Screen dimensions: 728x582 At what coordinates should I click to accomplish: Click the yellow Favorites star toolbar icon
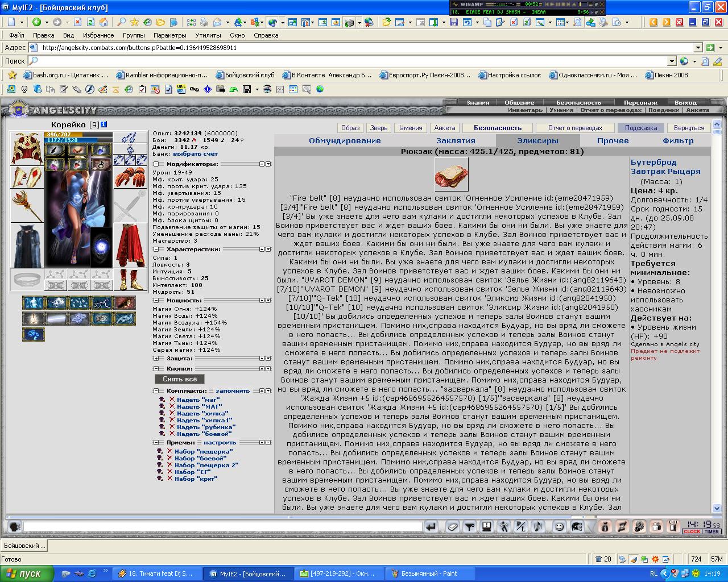click(135, 22)
